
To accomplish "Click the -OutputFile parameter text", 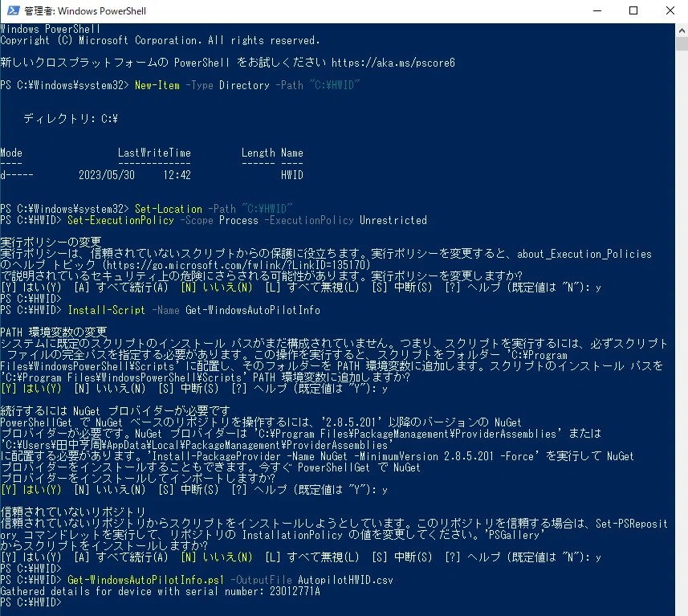I will (x=261, y=580).
